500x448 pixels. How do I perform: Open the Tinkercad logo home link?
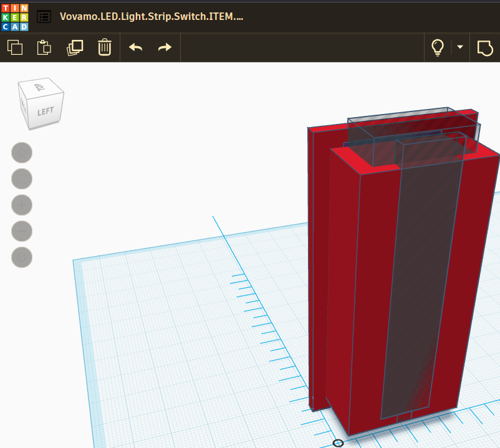(15, 17)
